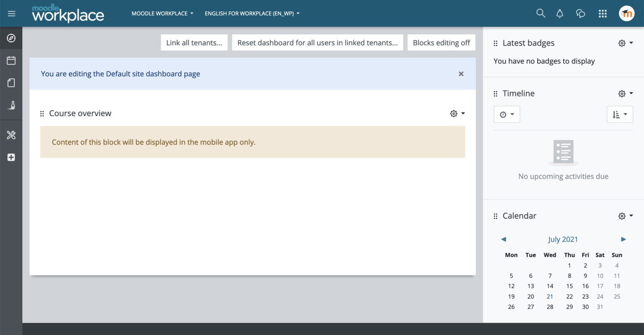Screen dimensions: 644x335
Task: Expand the ENGLISH FOR WORKPLACE (EN_WP) dropdown
Action: coord(252,13)
